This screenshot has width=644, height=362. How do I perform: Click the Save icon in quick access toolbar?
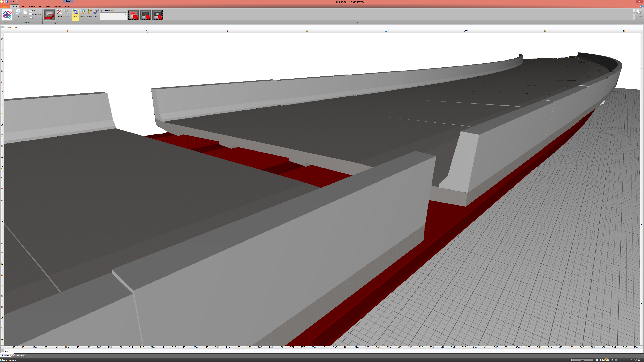(7, 2)
